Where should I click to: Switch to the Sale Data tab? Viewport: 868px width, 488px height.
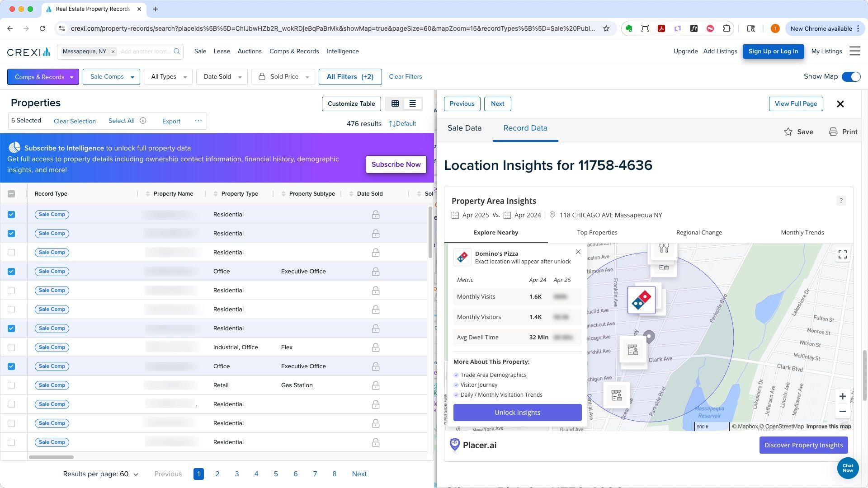(464, 128)
